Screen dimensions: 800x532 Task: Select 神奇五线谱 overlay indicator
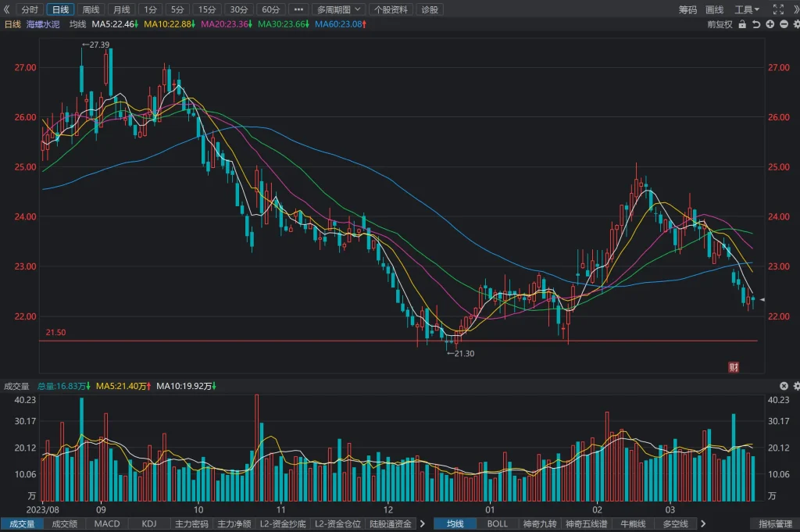pyautogui.click(x=586, y=524)
